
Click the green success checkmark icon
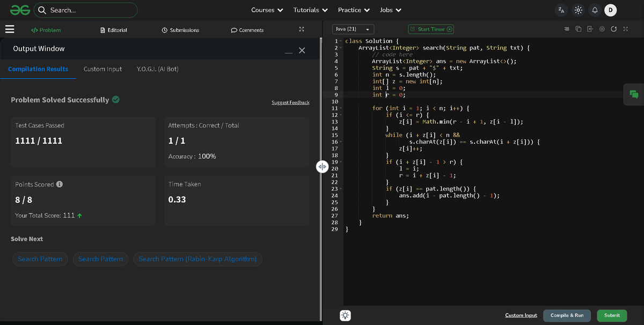[x=116, y=99]
